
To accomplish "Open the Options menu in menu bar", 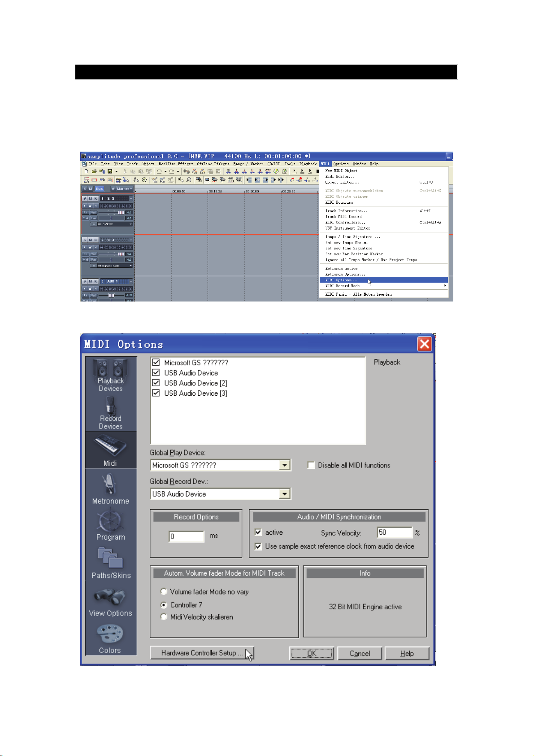I will pos(341,164).
